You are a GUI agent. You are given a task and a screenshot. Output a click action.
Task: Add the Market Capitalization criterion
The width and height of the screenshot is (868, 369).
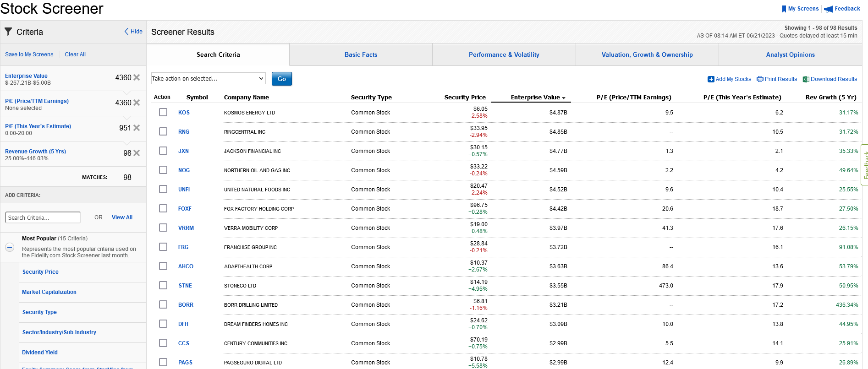(49, 292)
